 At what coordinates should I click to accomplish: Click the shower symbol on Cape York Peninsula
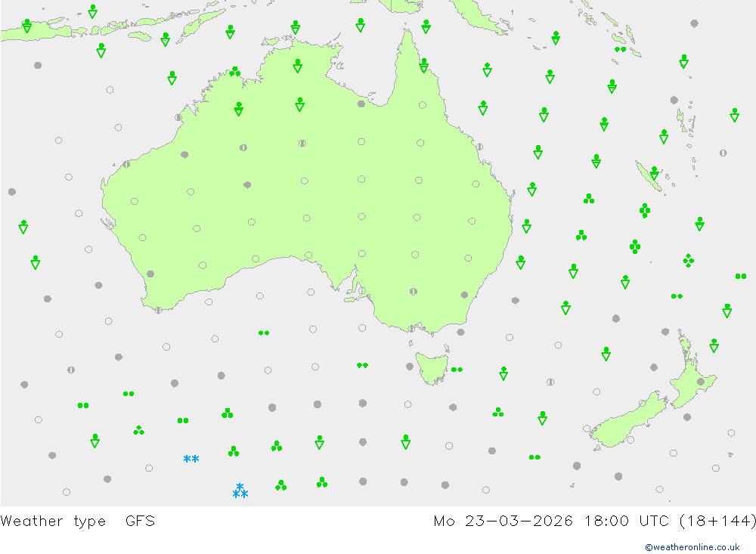(x=424, y=66)
